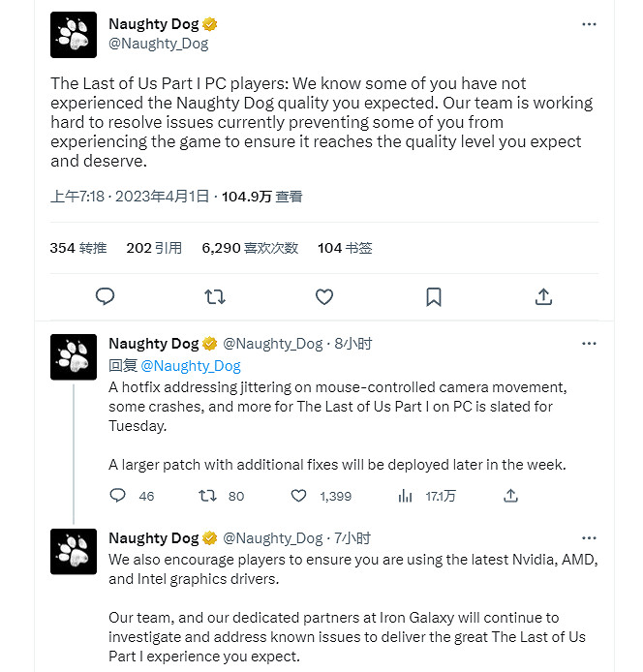Open more options on main tweet
643x672 pixels.
click(x=589, y=24)
